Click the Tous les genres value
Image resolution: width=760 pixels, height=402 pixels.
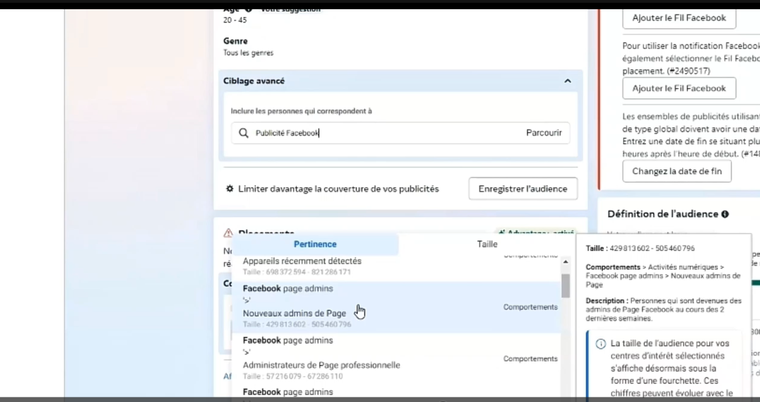tap(248, 53)
